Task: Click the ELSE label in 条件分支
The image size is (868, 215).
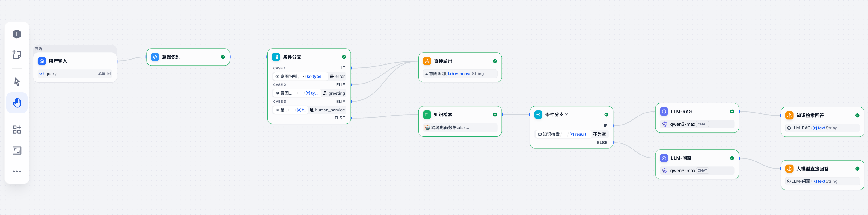Action: [340, 118]
